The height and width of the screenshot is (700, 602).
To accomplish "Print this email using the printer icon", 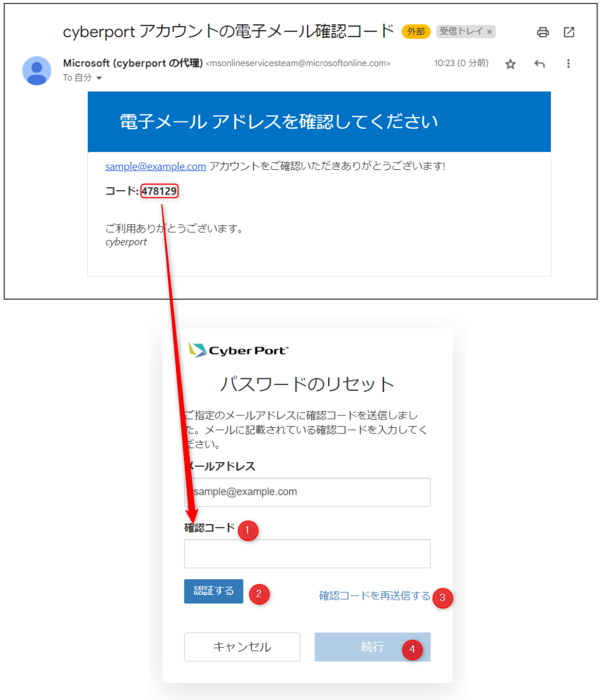I will click(542, 32).
